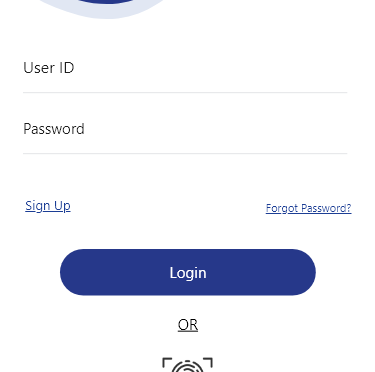Follow the Forgot Password? link
Viewport: 375px width, 372px height.
click(308, 208)
